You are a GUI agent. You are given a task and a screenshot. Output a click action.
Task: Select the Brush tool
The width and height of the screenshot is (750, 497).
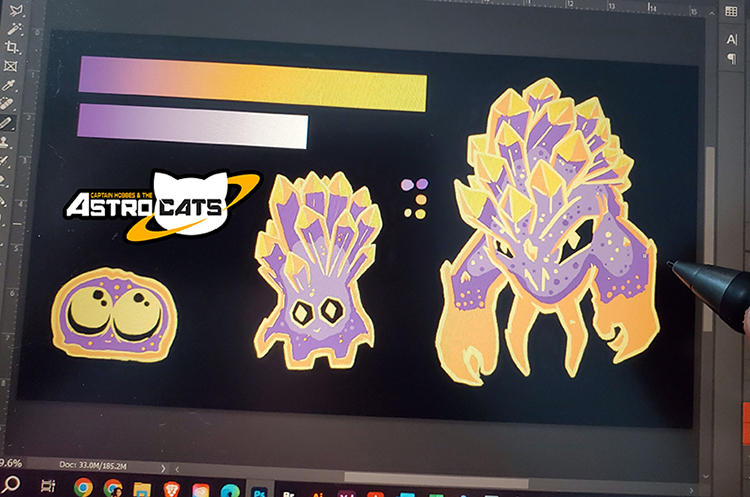(x=7, y=122)
